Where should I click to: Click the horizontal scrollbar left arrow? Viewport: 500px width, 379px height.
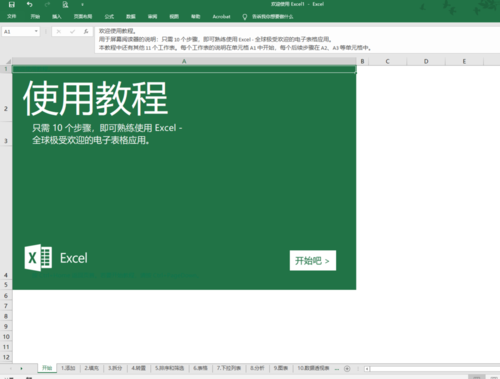point(367,369)
